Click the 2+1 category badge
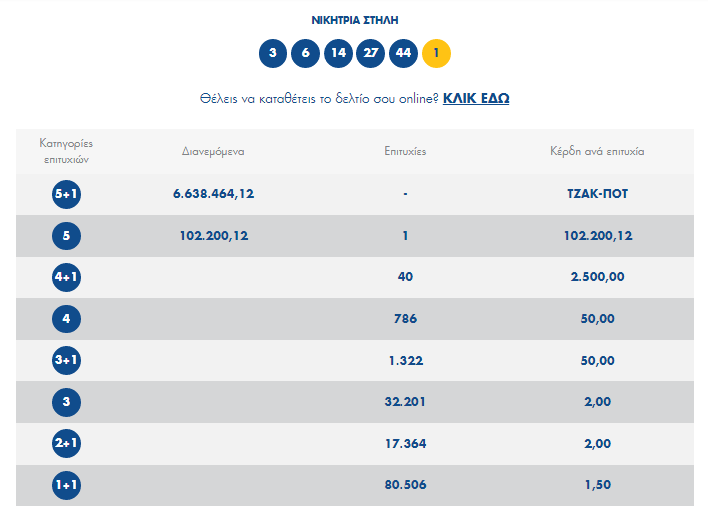 66,443
